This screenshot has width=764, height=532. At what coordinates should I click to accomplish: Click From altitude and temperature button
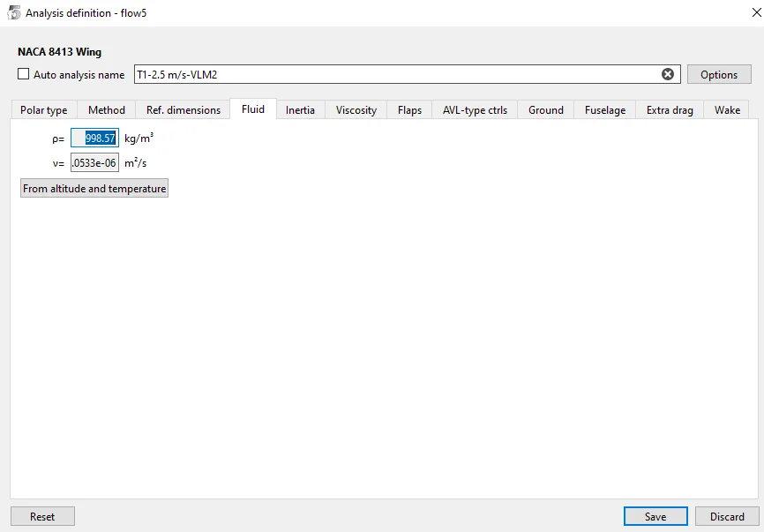point(94,189)
